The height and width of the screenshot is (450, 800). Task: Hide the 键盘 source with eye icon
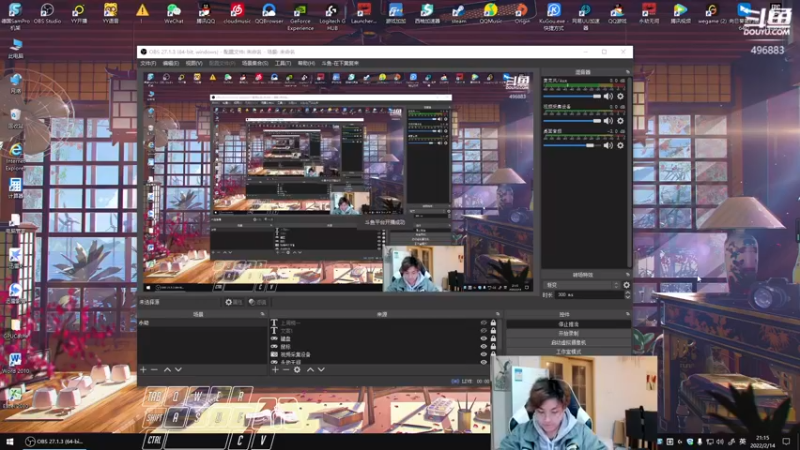click(483, 339)
